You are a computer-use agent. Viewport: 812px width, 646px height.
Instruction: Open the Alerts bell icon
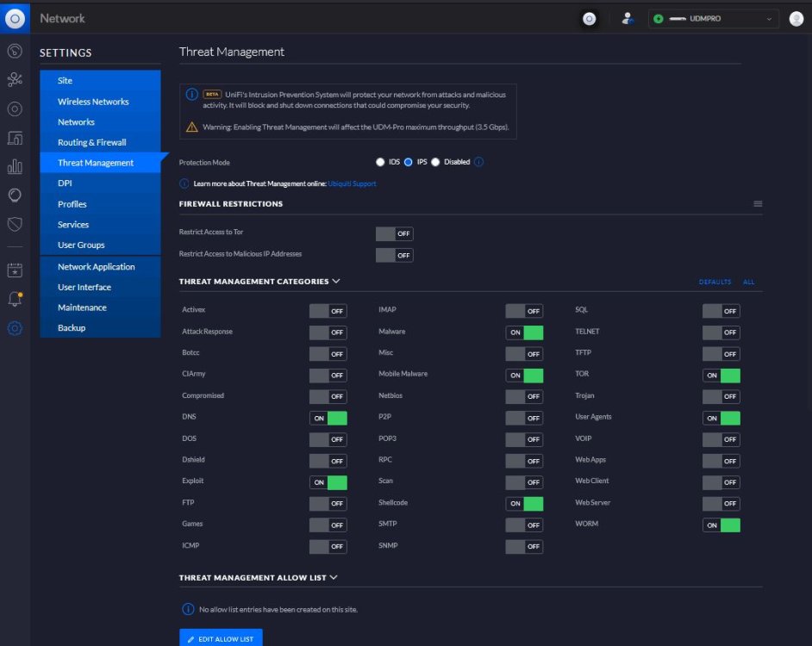pyautogui.click(x=15, y=299)
